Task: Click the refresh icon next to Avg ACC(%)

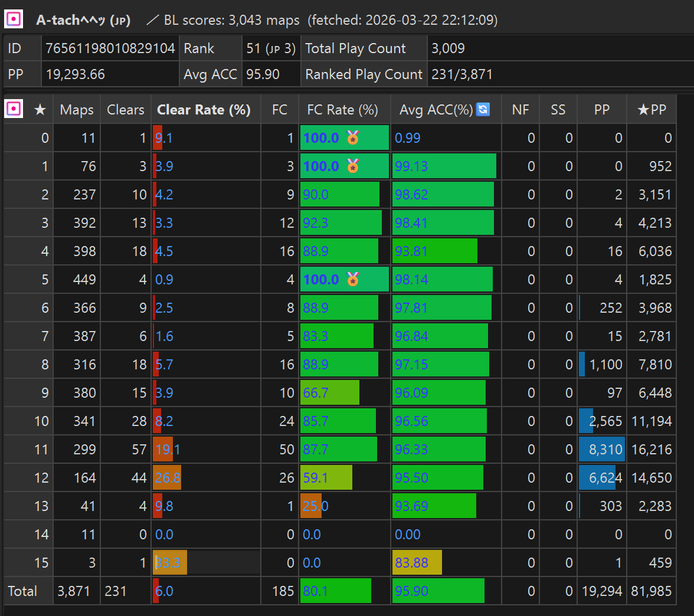Action: tap(483, 109)
